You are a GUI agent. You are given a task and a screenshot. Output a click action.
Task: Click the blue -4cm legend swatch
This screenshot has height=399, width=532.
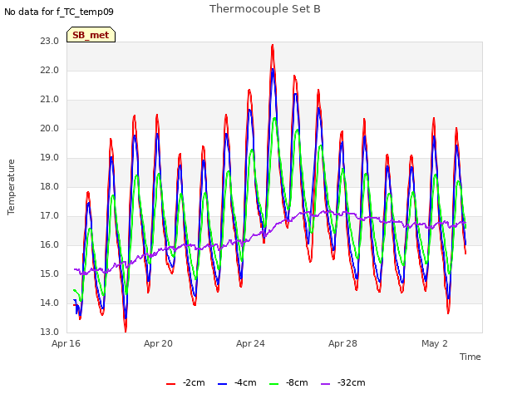(x=222, y=383)
